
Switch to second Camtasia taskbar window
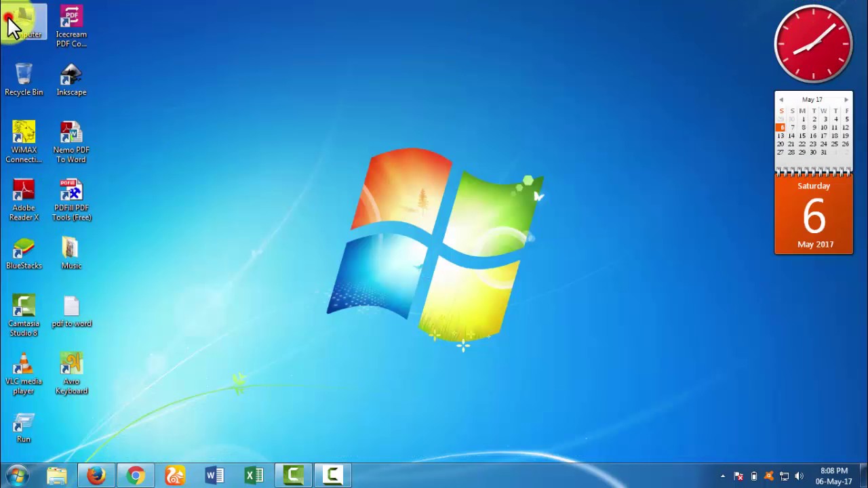click(x=332, y=475)
